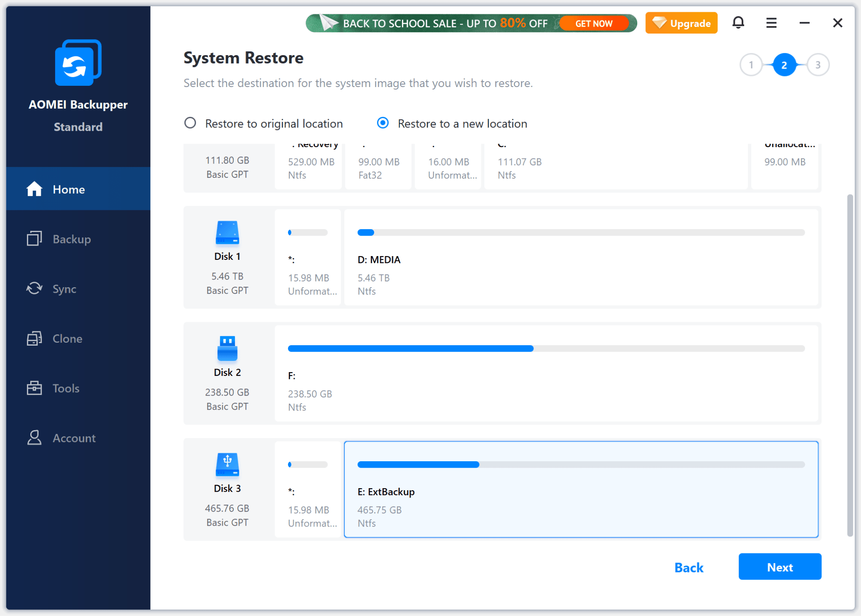Select the E: ExtBackup partition
Viewport: 861px width, 616px height.
pyautogui.click(x=581, y=489)
